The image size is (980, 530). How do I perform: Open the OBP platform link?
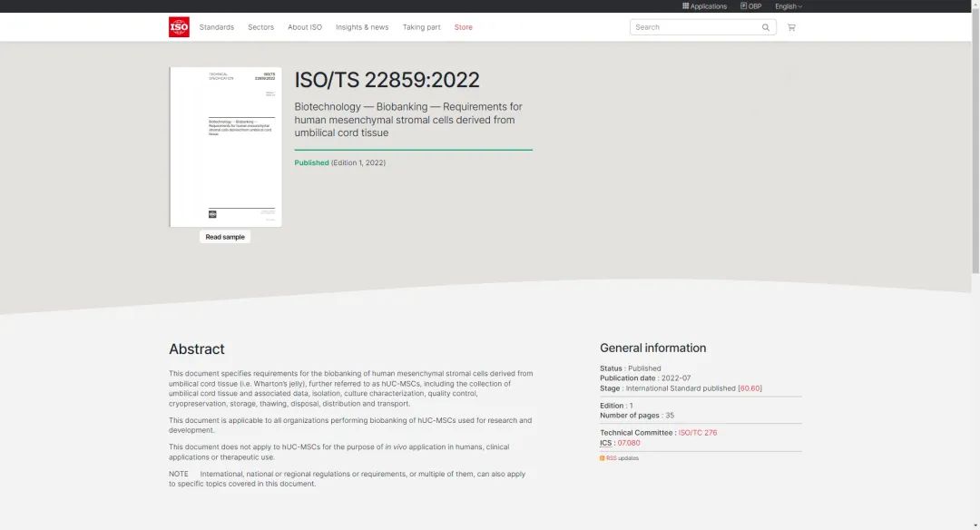click(751, 6)
